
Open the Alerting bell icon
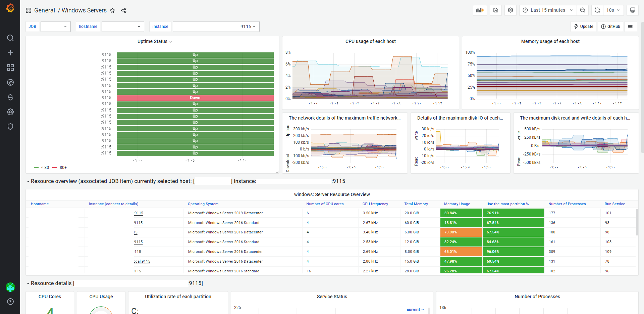(x=10, y=97)
